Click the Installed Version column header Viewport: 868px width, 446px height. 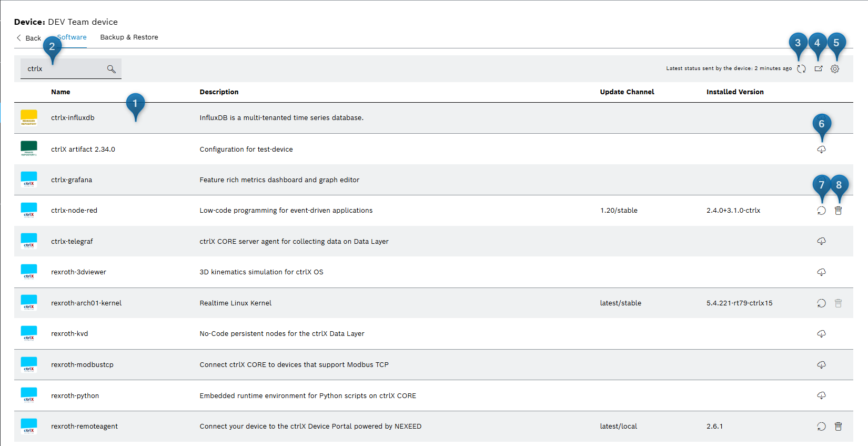click(735, 92)
